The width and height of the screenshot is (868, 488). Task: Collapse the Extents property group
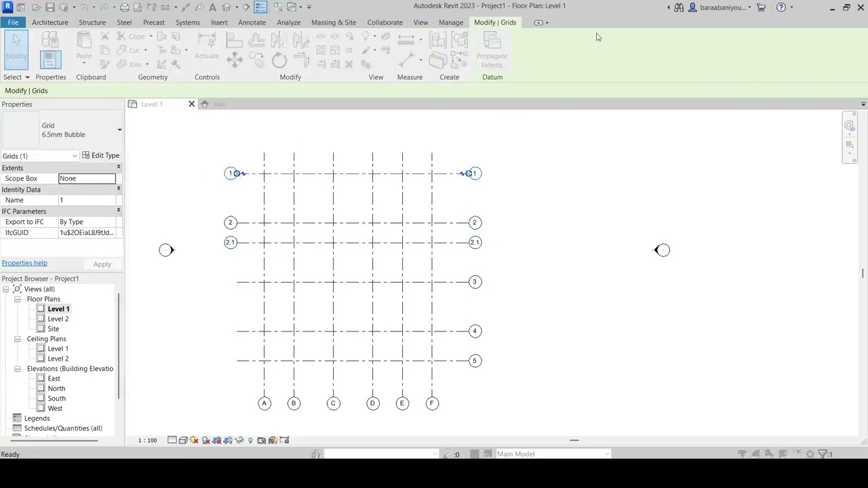[x=118, y=167]
